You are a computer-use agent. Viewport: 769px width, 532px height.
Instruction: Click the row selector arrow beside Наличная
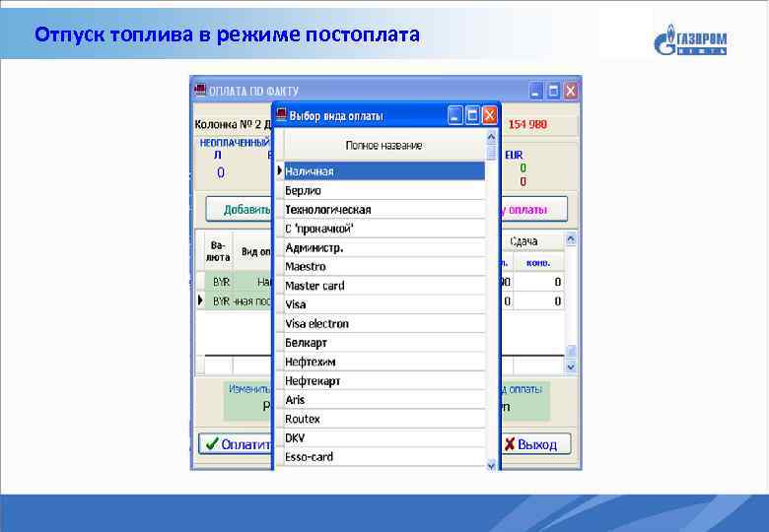(x=280, y=171)
